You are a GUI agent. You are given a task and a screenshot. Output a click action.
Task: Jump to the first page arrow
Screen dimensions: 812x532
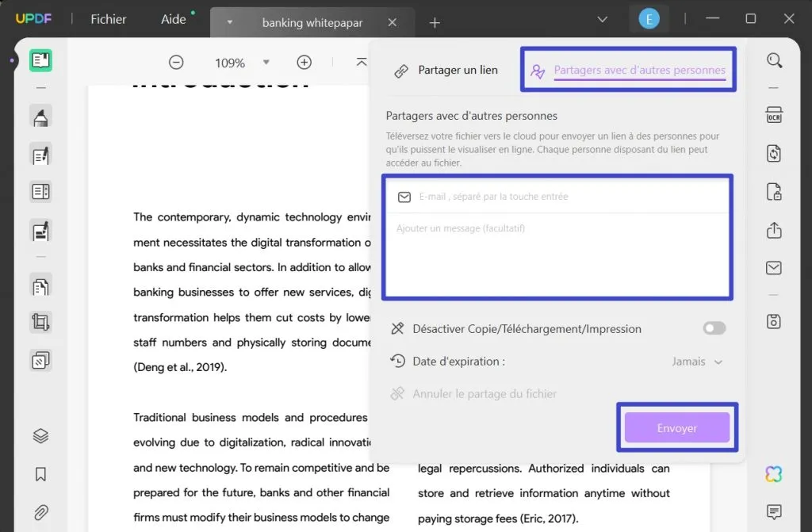(362, 62)
